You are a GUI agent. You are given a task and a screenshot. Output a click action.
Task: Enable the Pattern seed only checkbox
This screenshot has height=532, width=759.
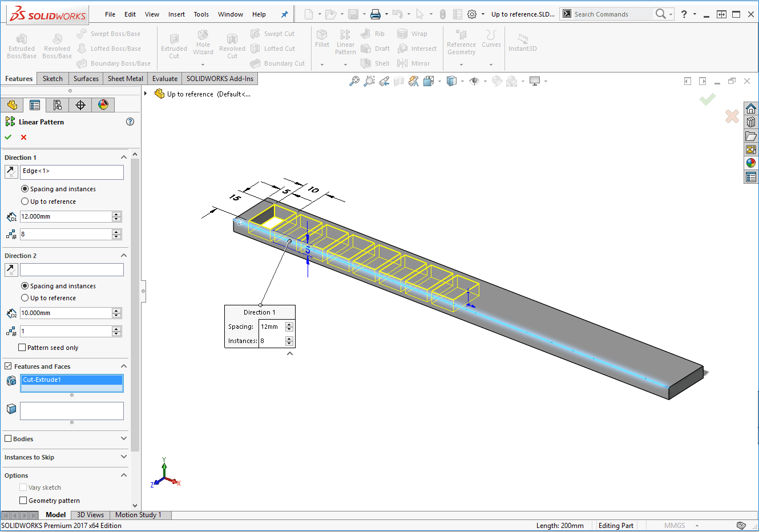(x=22, y=348)
